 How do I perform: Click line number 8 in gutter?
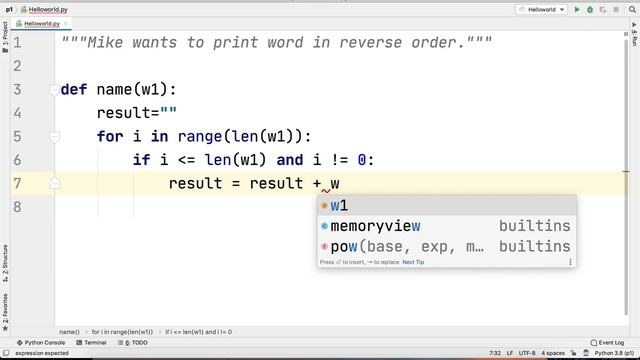17,207
